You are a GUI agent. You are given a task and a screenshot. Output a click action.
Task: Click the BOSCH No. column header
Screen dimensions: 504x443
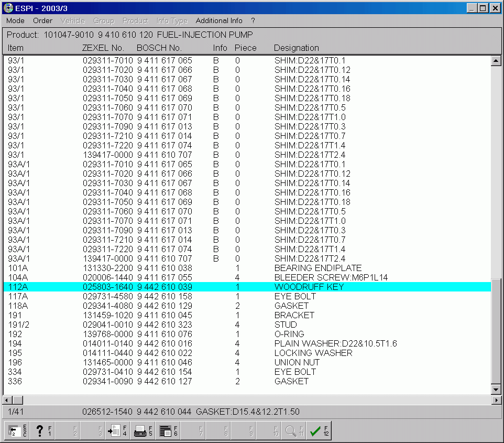159,48
